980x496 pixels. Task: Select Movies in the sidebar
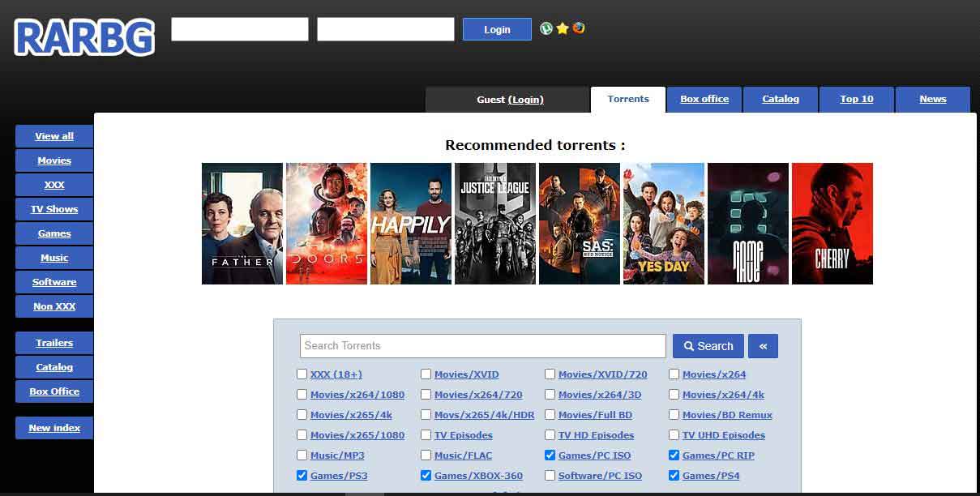[54, 160]
